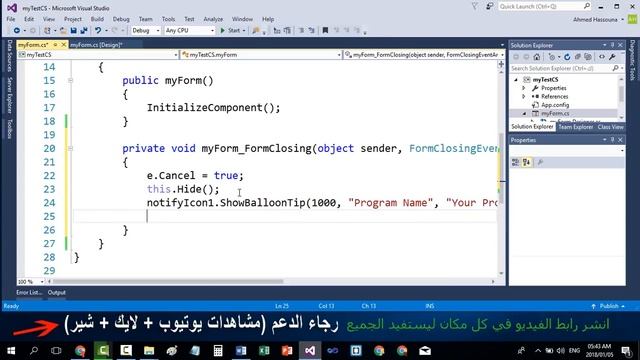Pin toggle for Solution Explorer panel
Screen dimensions: 640x360
pos(612,45)
